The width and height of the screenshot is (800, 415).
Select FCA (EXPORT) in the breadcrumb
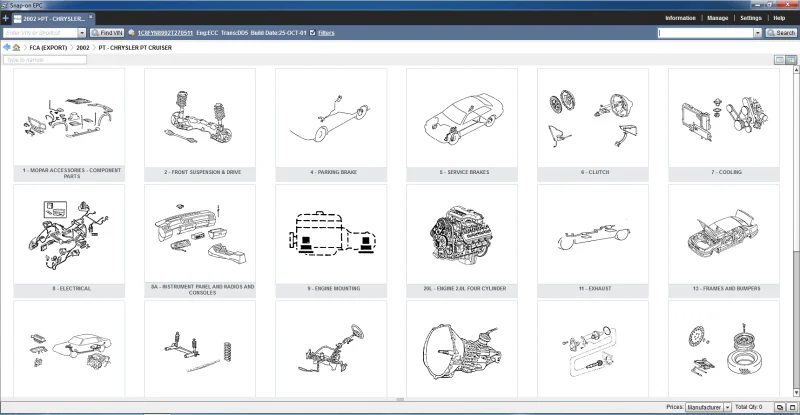(x=48, y=47)
